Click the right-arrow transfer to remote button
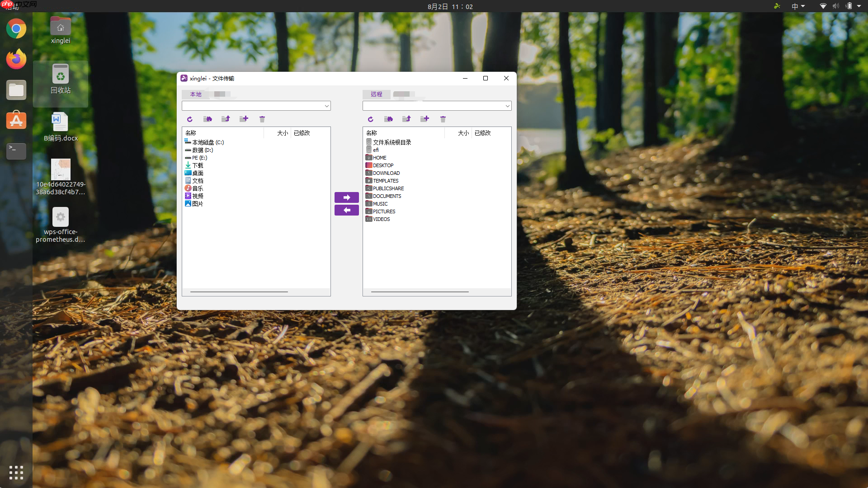The width and height of the screenshot is (868, 488). pos(347,197)
